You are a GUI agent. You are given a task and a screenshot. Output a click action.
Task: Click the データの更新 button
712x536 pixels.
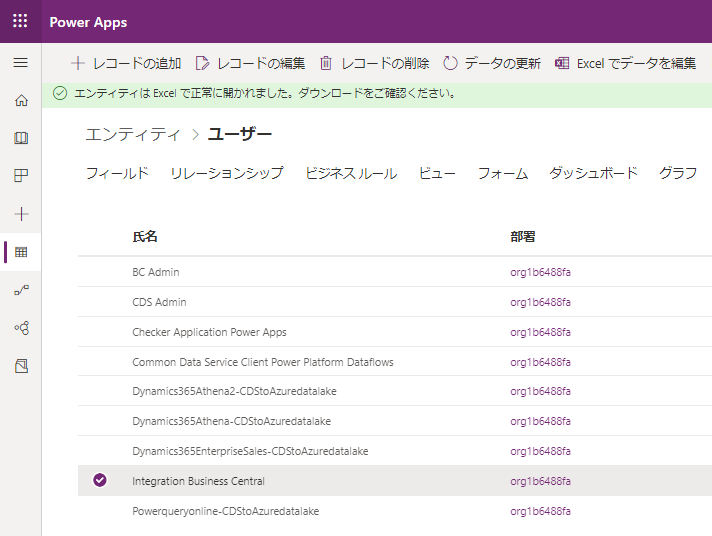click(x=492, y=63)
